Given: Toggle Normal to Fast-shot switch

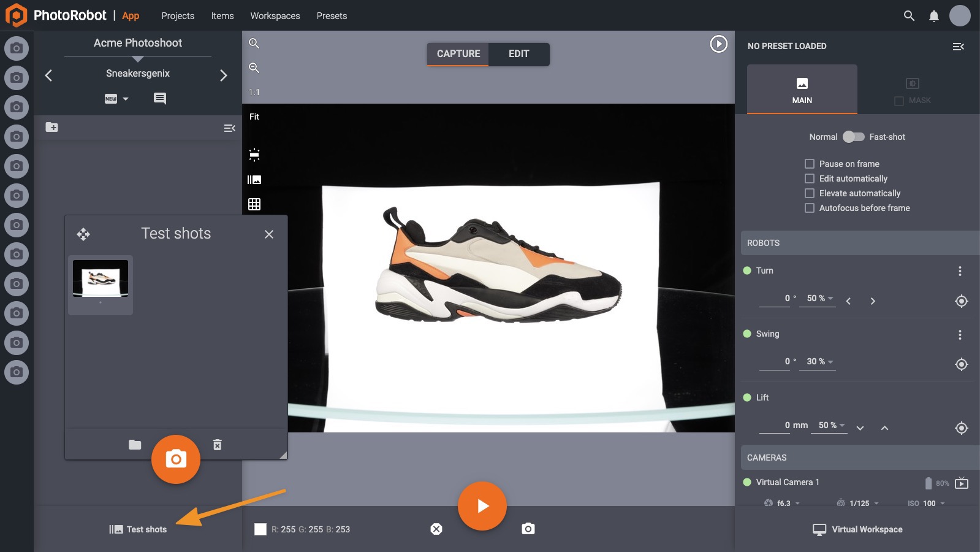Looking at the screenshot, I should click(853, 137).
